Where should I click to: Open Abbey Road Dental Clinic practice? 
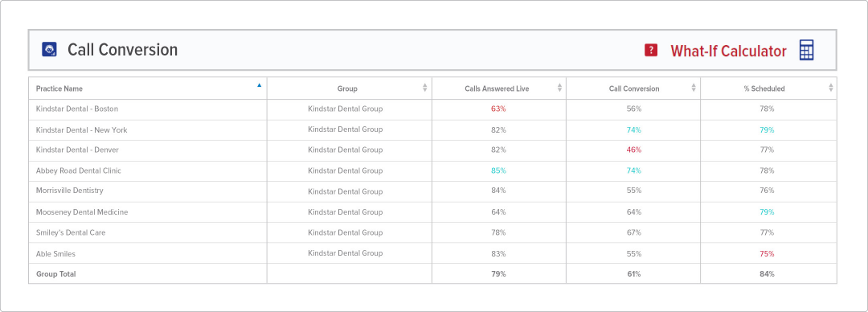pyautogui.click(x=79, y=170)
